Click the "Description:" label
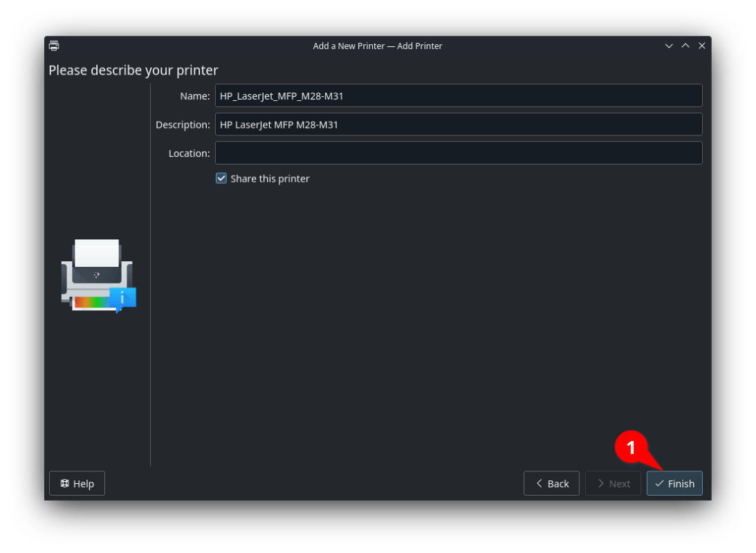 [183, 124]
